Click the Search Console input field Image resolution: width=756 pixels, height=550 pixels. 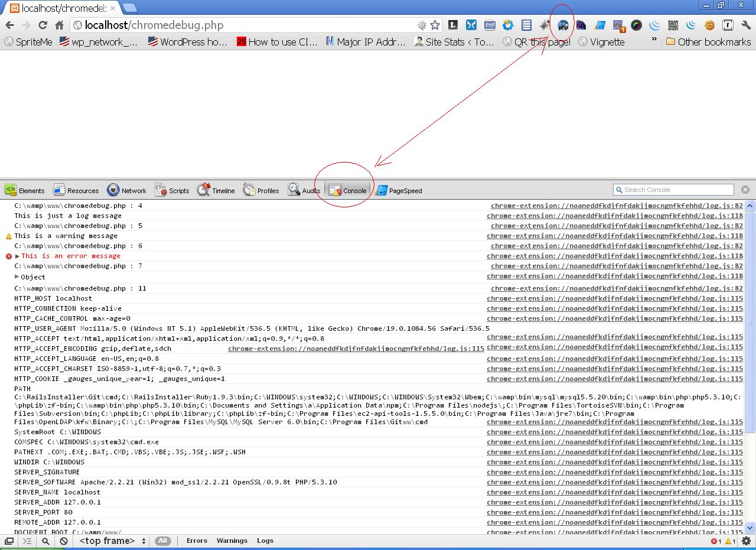pyautogui.click(x=673, y=190)
